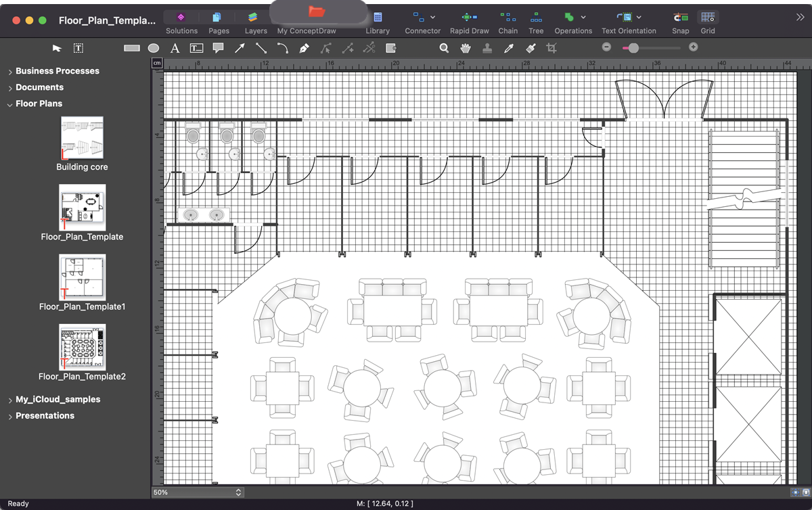Click the Action button tool icon
Viewport: 812px width, 510px height.
click(391, 48)
